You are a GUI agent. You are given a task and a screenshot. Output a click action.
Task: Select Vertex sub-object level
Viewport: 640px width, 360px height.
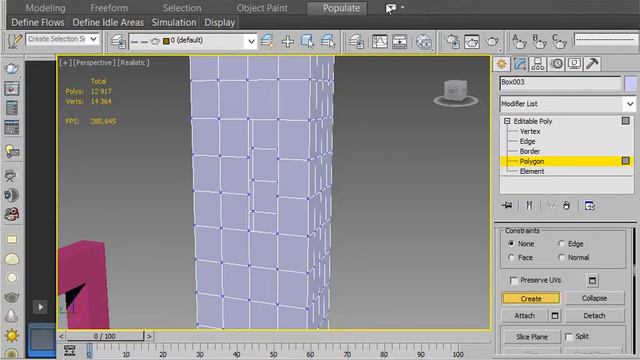pos(530,131)
